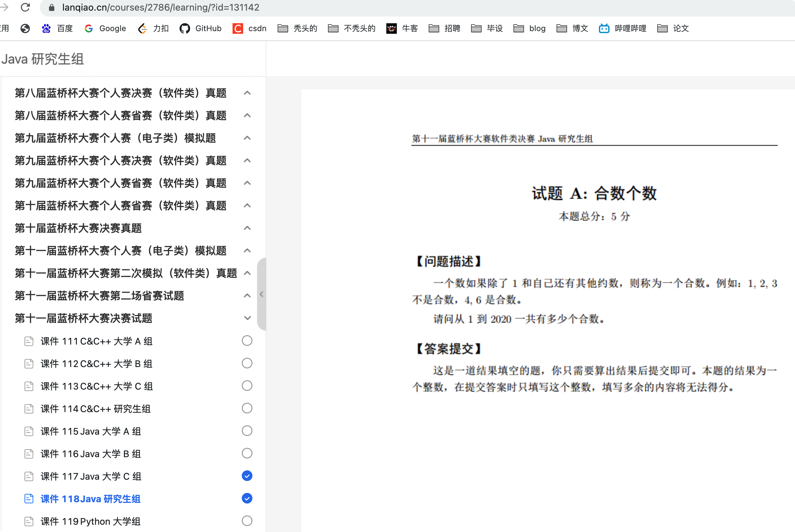Open the Bilibili bookmark icon
Screen dimensions: 795x532
click(604, 28)
